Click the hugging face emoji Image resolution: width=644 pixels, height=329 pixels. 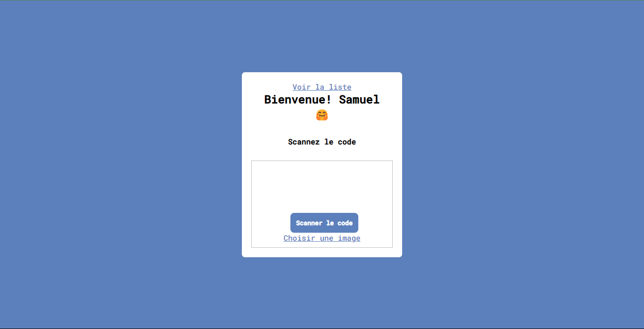coord(322,115)
